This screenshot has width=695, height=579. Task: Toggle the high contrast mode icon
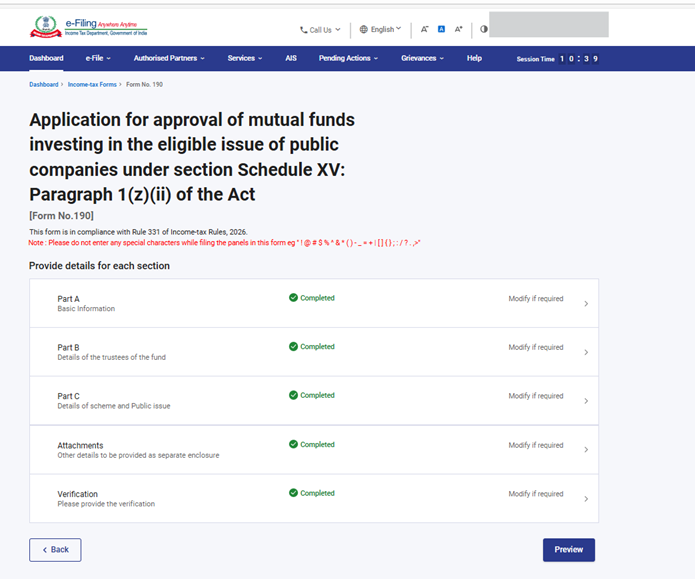click(x=483, y=30)
